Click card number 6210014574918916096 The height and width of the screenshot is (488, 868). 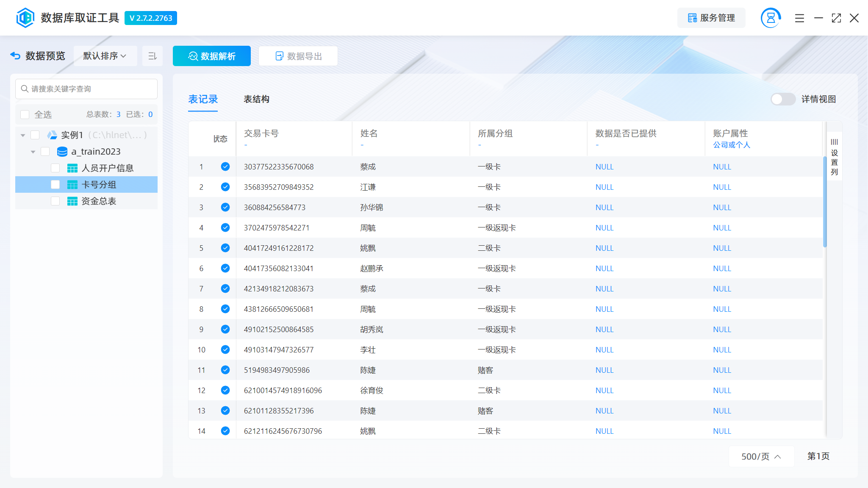(x=283, y=390)
